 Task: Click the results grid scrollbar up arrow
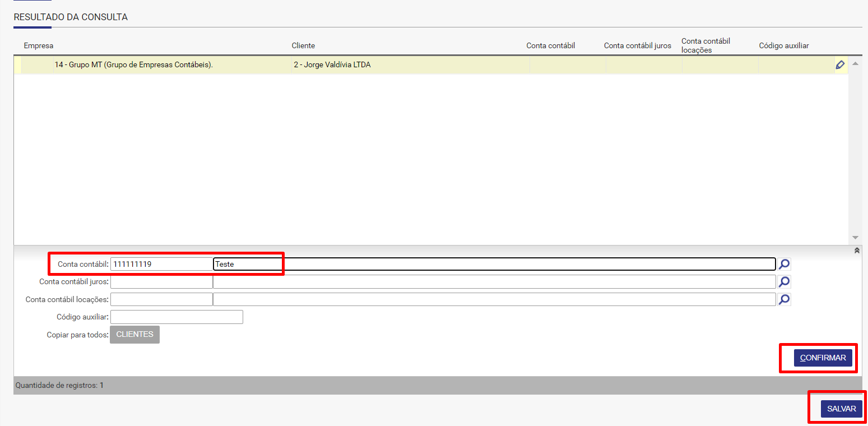pyautogui.click(x=855, y=63)
